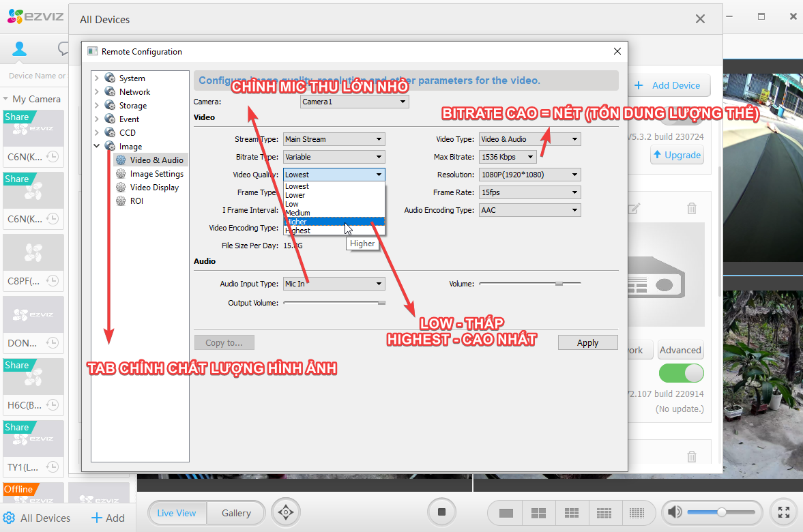Collapse the Image tree node
This screenshot has width=803, height=532.
97,147
